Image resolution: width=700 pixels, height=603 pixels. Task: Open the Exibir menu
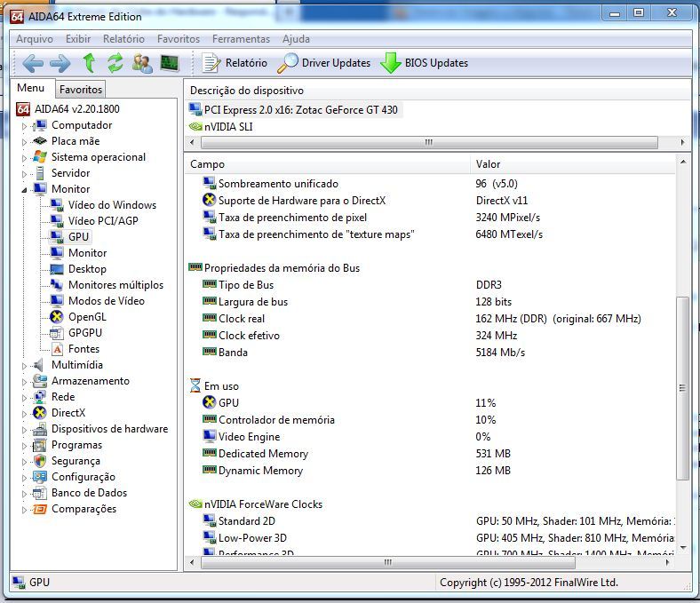click(78, 39)
